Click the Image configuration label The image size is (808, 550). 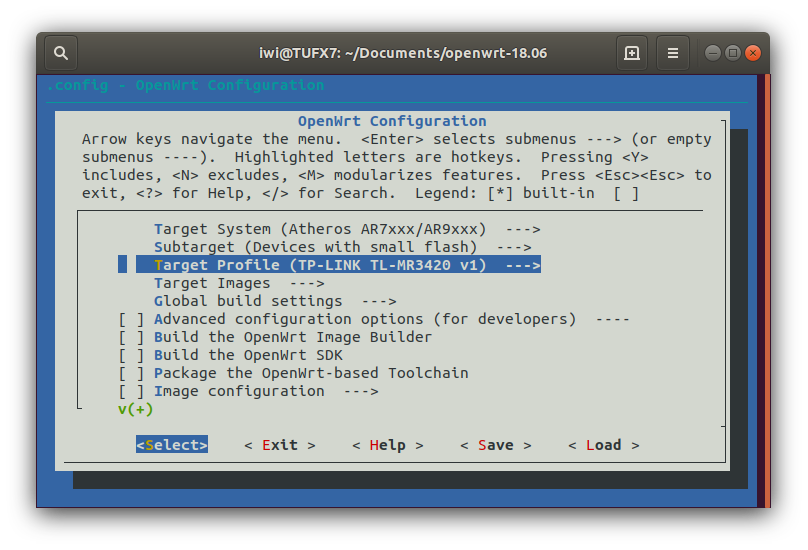239,392
